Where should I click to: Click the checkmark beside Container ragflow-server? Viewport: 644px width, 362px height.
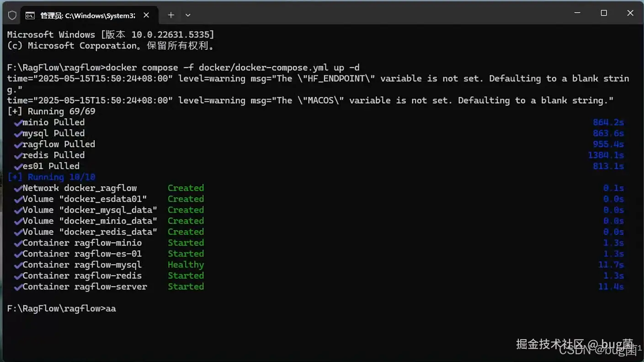18,287
